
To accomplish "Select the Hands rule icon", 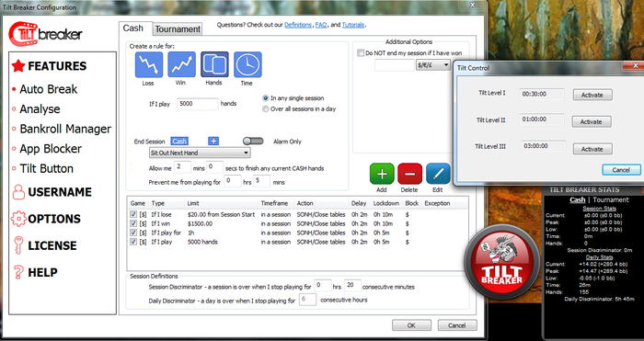I will 214,64.
